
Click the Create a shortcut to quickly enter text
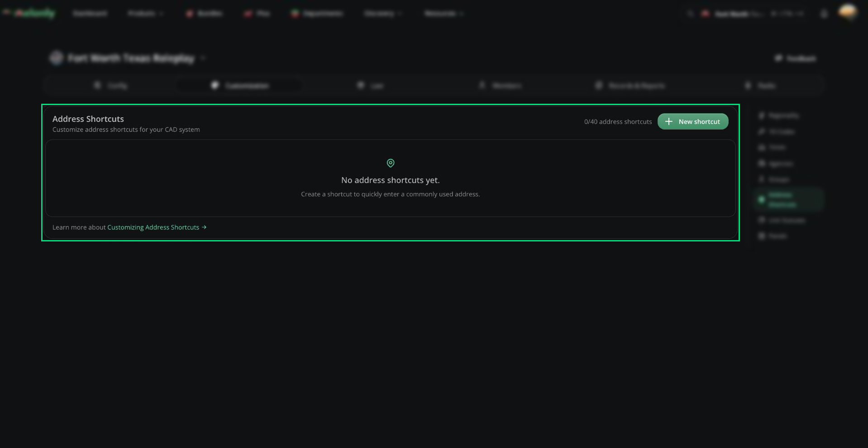coord(390,194)
